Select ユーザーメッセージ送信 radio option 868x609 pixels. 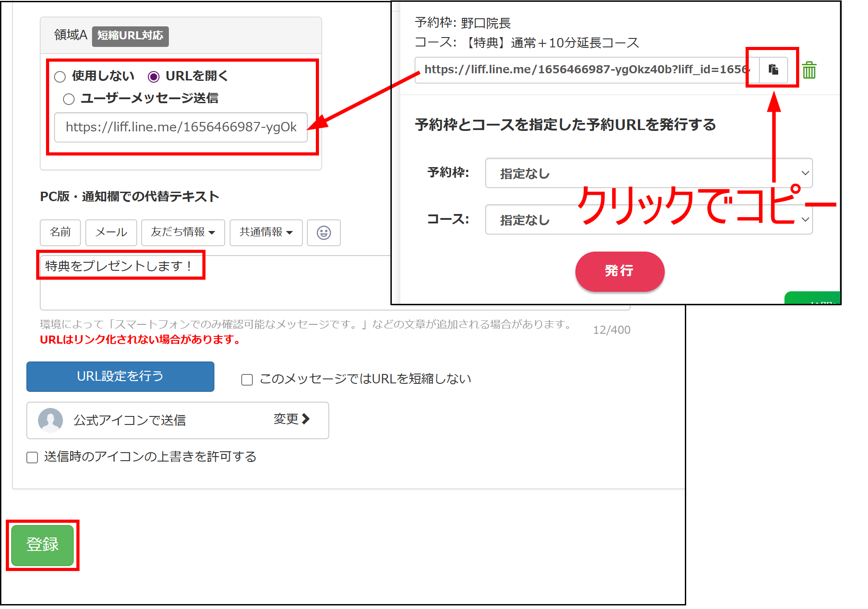pyautogui.click(x=69, y=99)
